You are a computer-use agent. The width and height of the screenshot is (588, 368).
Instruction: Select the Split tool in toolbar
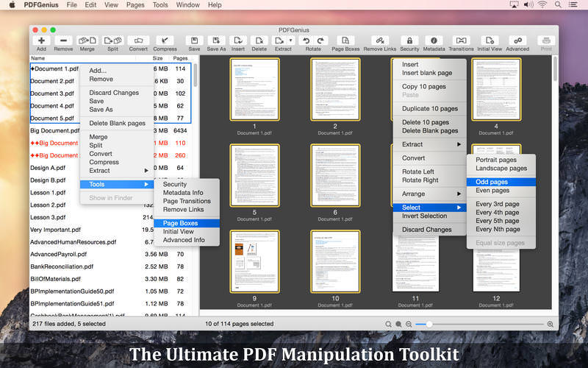112,41
